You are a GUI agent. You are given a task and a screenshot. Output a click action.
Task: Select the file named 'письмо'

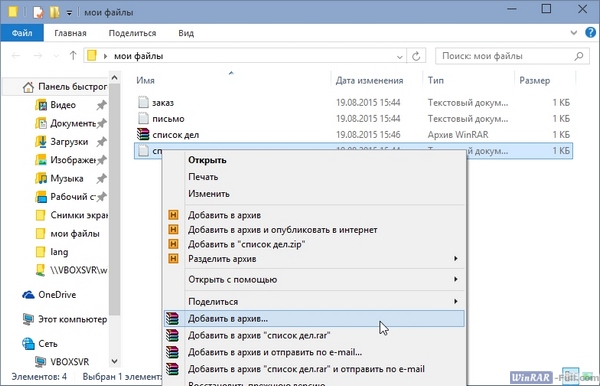coord(168,119)
